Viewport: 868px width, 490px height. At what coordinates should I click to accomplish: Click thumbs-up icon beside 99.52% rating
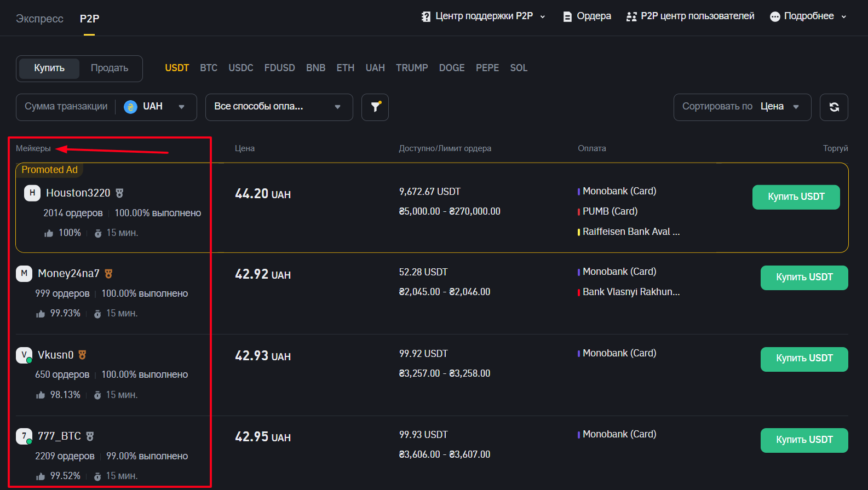point(41,476)
